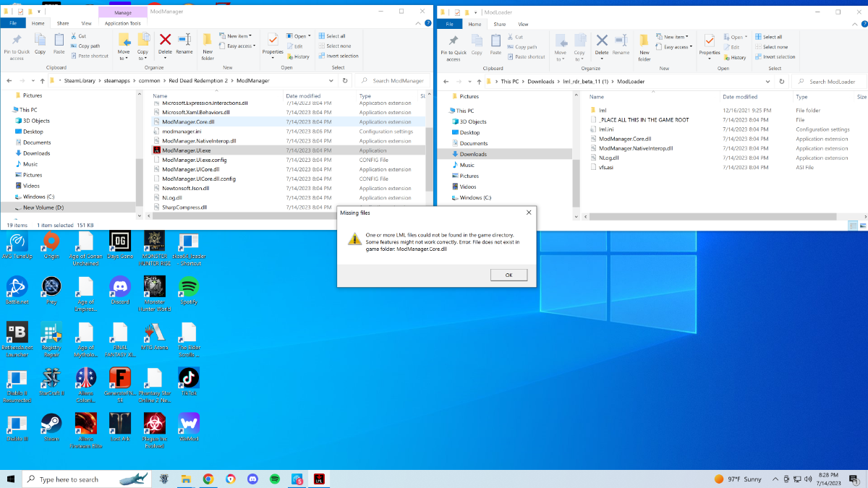The width and height of the screenshot is (868, 488).
Task: Expand New item dropdown in ModManager ribbon
Action: 237,36
